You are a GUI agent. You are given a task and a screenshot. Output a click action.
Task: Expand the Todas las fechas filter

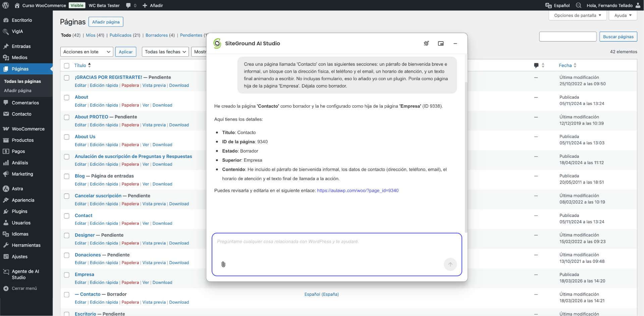[165, 52]
